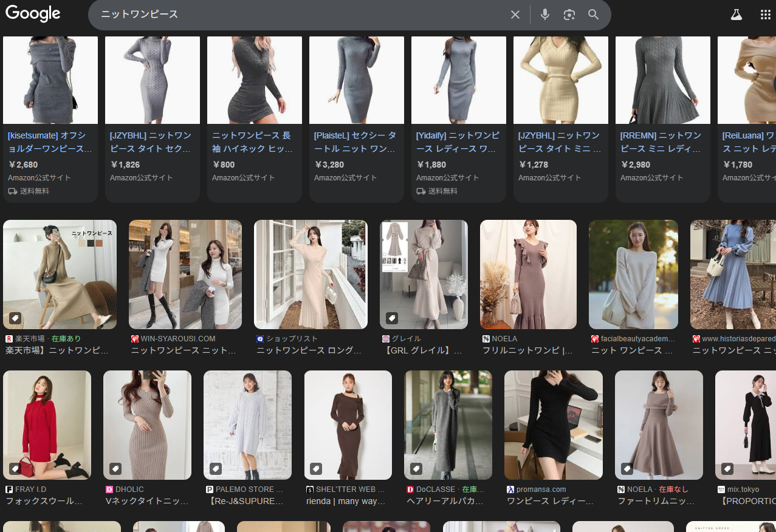Image resolution: width=776 pixels, height=532 pixels.
Task: Select the WIN-SYAROUSI.COM white dress image
Action: [185, 275]
